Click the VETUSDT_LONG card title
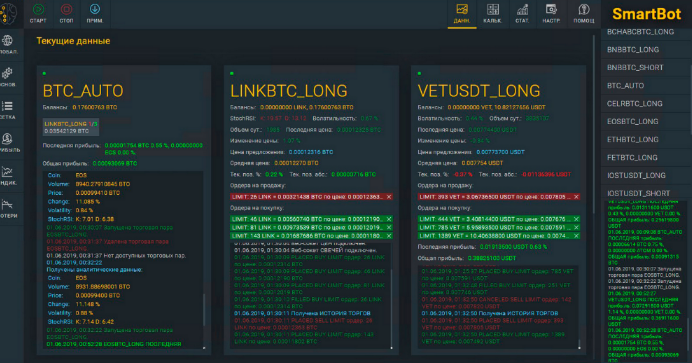The height and width of the screenshot is (363, 692). (479, 91)
